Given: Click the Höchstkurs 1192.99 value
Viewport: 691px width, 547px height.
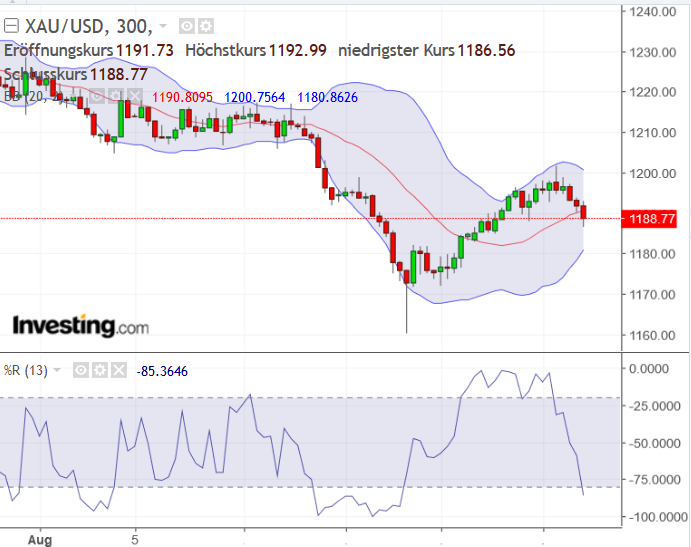Looking at the screenshot, I should pos(298,50).
